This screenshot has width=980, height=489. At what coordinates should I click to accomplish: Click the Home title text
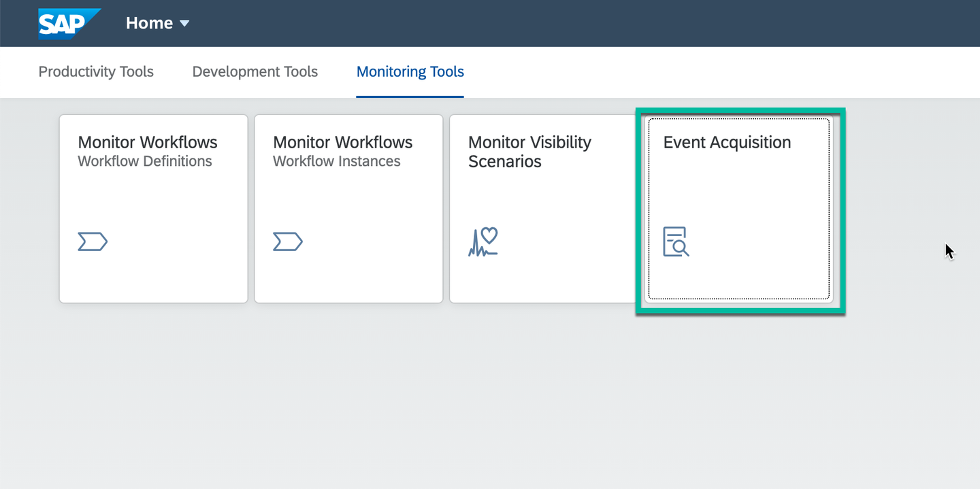(149, 23)
